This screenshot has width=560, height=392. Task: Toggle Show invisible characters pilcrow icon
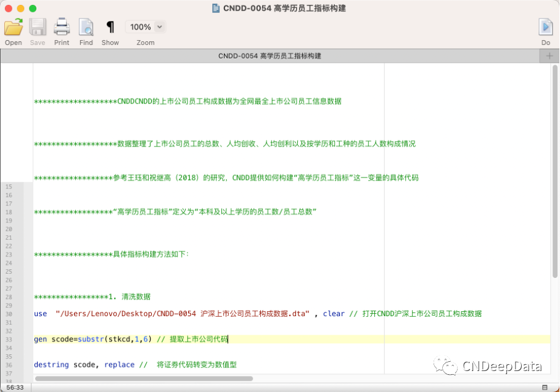click(110, 27)
